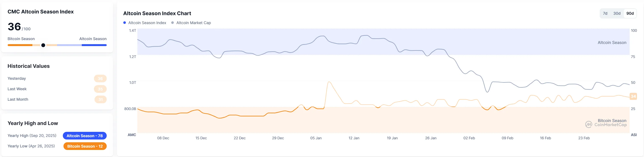Viewport: 644px width, 157px height.
Task: Click the 05 Jan date on the axis
Action: tap(316, 138)
